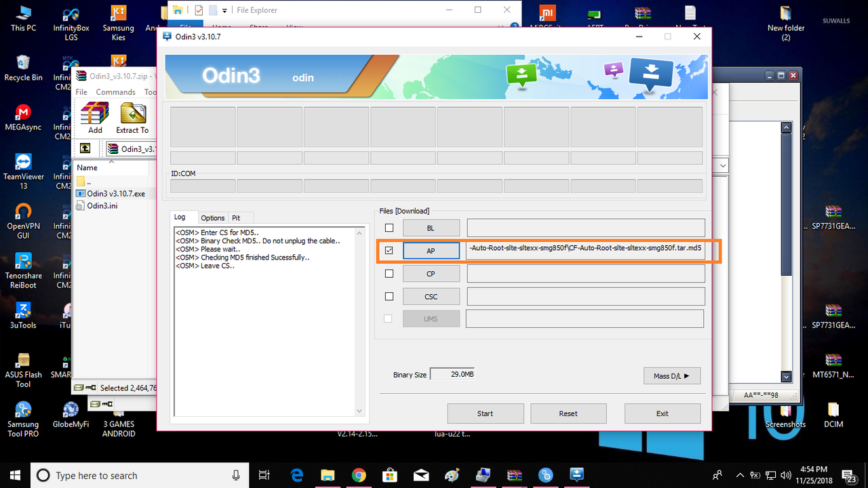Open MT6571_N archive on desktop
The image size is (868, 488).
833,365
